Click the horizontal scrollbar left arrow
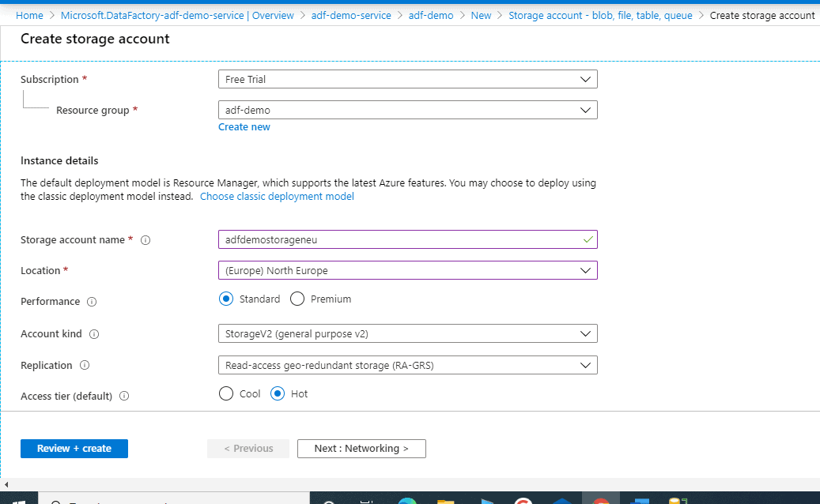Screen dimensions: 820x504 coord(6,483)
